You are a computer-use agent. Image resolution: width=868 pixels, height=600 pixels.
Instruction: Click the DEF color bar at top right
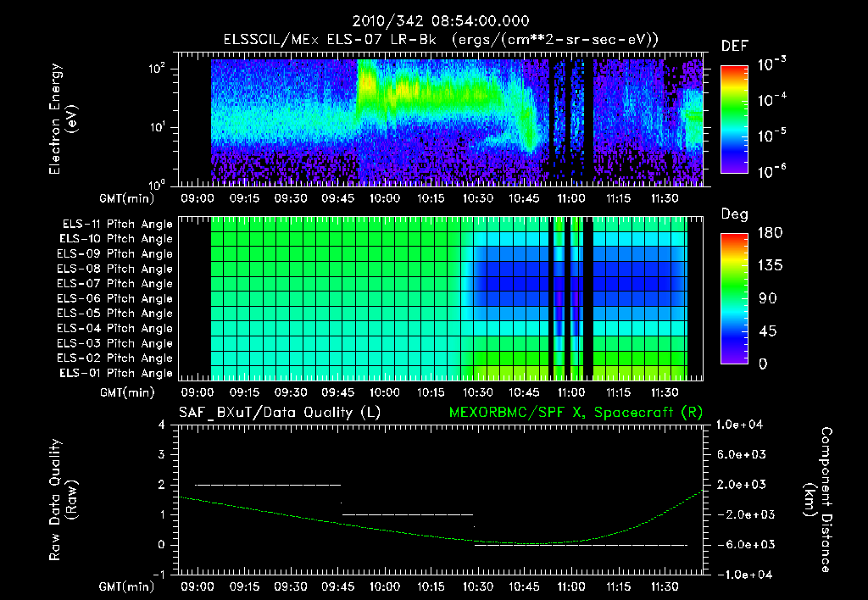[x=734, y=119]
